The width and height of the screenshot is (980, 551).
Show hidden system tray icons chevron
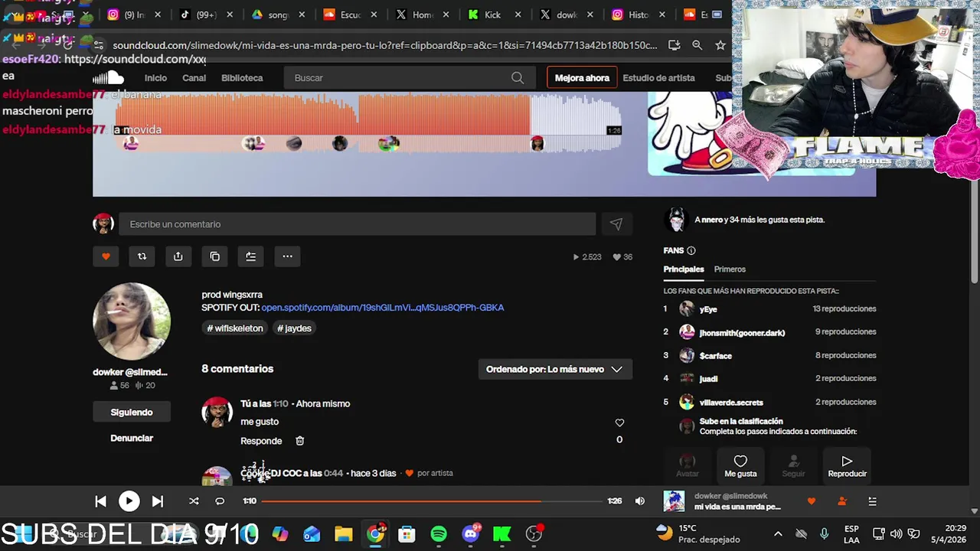point(778,533)
